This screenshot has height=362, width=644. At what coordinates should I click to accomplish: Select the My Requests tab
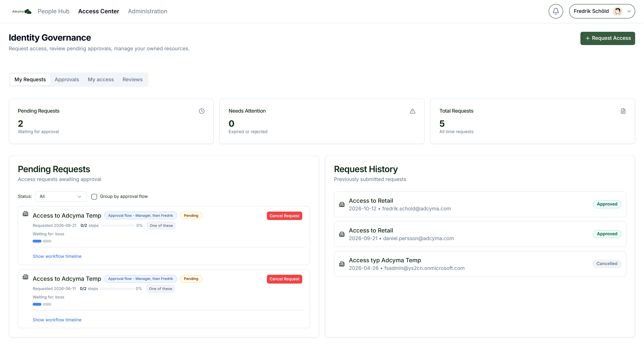tap(30, 79)
